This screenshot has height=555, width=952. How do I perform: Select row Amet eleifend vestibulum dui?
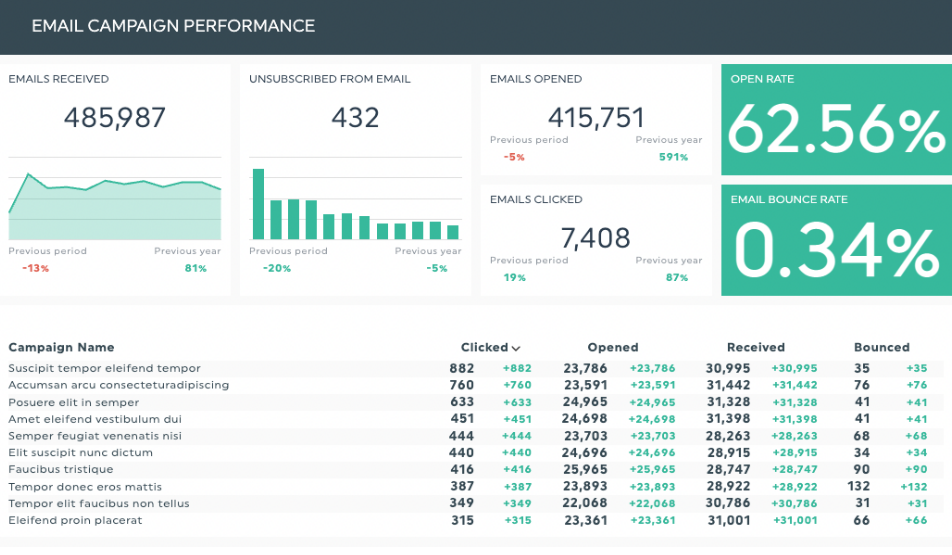[476, 419]
